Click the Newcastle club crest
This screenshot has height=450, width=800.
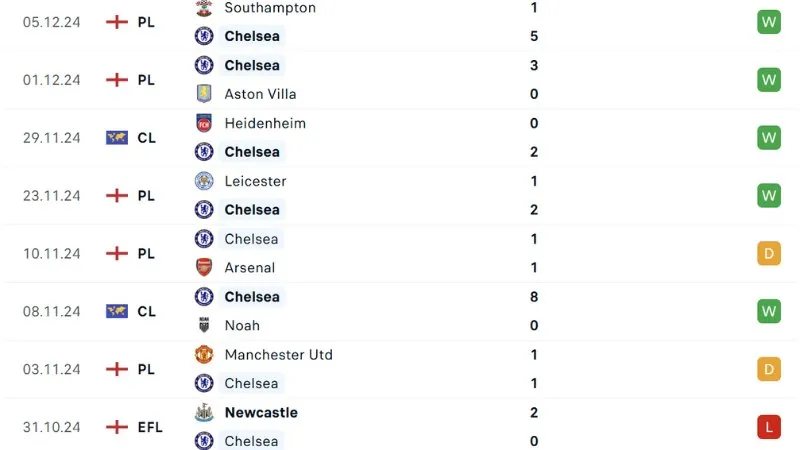coord(204,412)
